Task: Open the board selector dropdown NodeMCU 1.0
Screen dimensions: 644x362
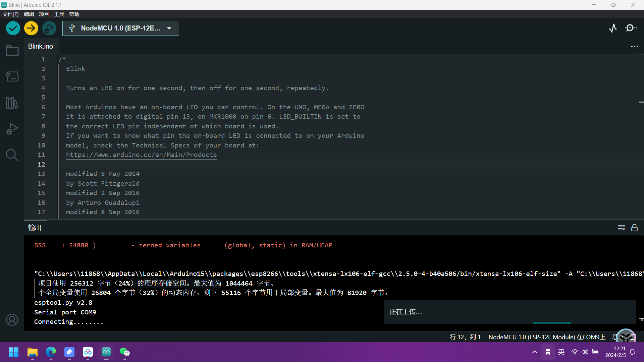Action: (x=121, y=28)
